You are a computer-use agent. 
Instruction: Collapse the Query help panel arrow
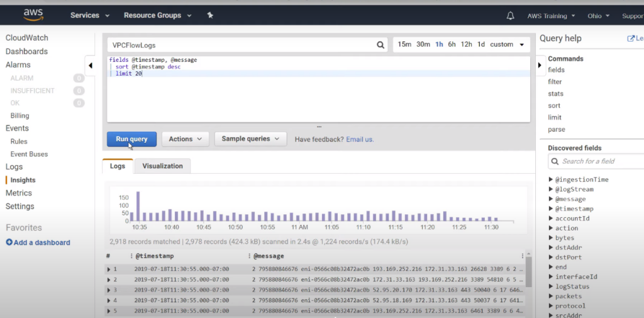click(x=540, y=65)
